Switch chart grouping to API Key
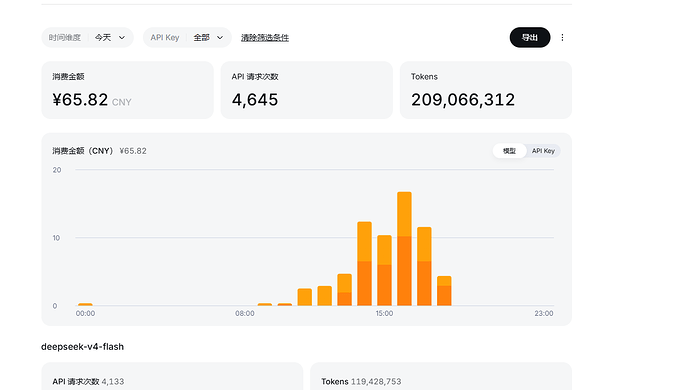This screenshot has width=690, height=390. (543, 151)
